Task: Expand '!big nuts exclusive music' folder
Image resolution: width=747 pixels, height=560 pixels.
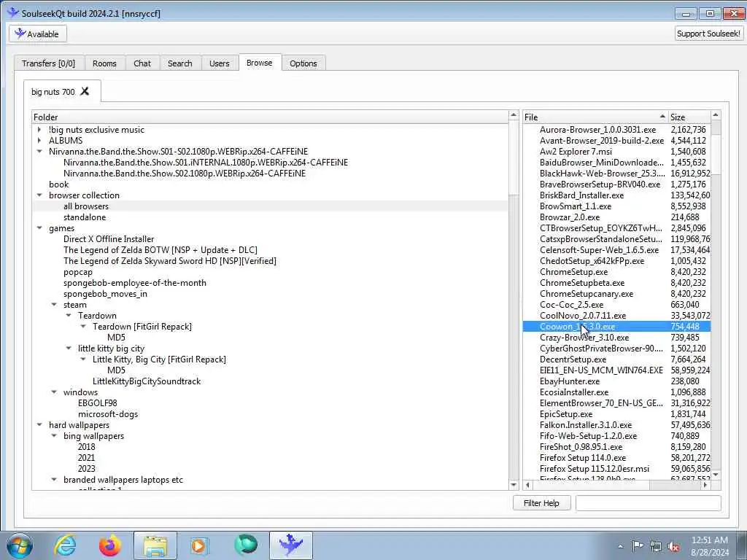Action: (x=39, y=130)
